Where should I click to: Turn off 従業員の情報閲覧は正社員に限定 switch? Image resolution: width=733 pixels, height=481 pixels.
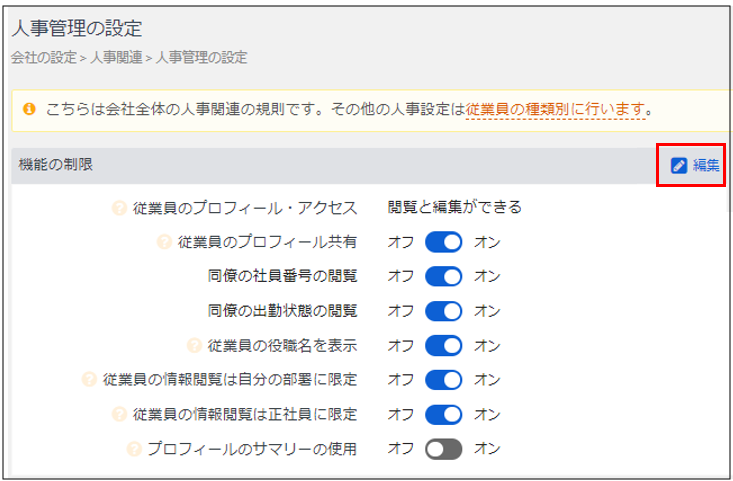pos(443,414)
